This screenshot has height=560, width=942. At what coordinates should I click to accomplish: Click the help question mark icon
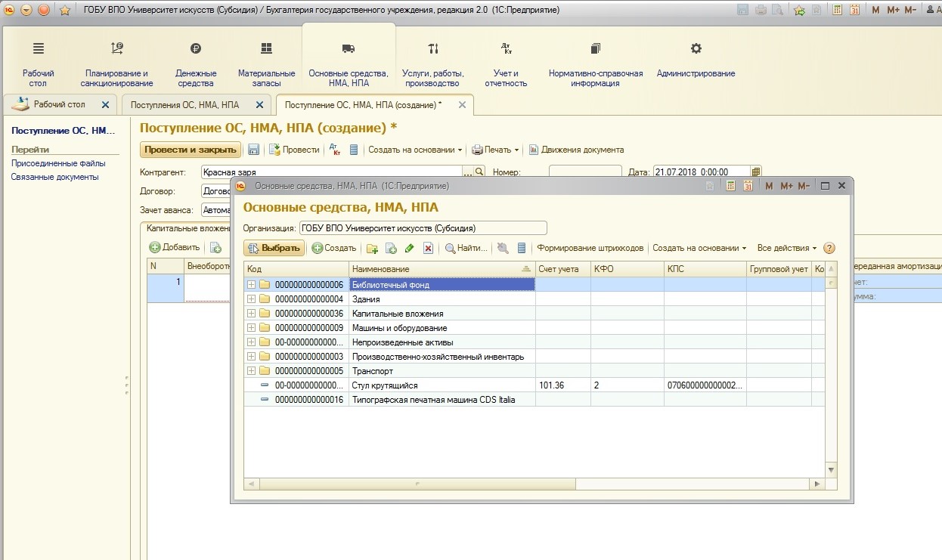point(829,248)
